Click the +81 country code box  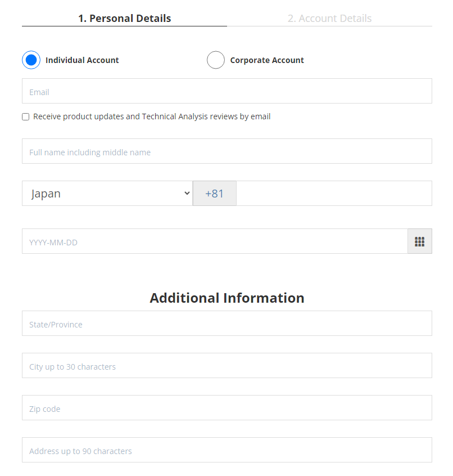214,194
